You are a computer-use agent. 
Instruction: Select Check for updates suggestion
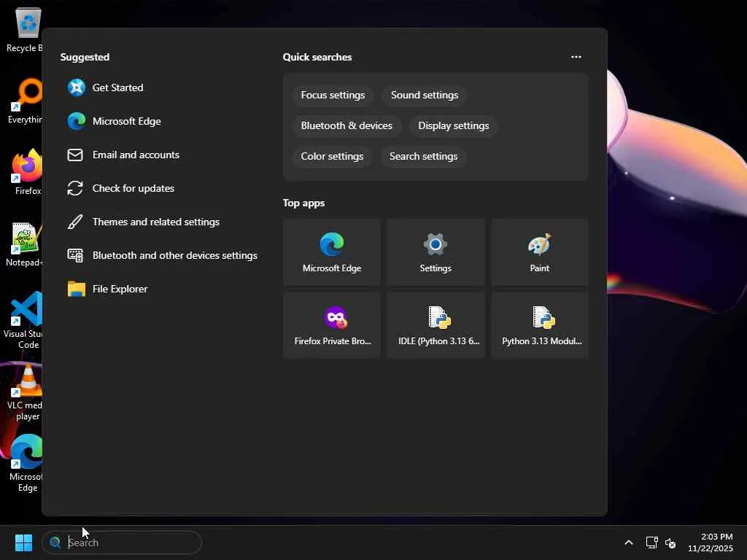(120, 189)
